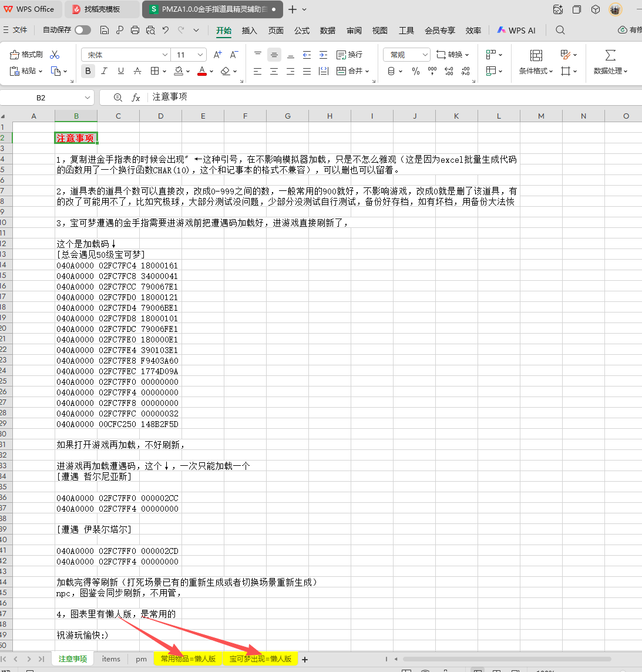Image resolution: width=642 pixels, height=672 pixels.
Task: Toggle the 自动保存 auto-save switch
Action: point(83,30)
